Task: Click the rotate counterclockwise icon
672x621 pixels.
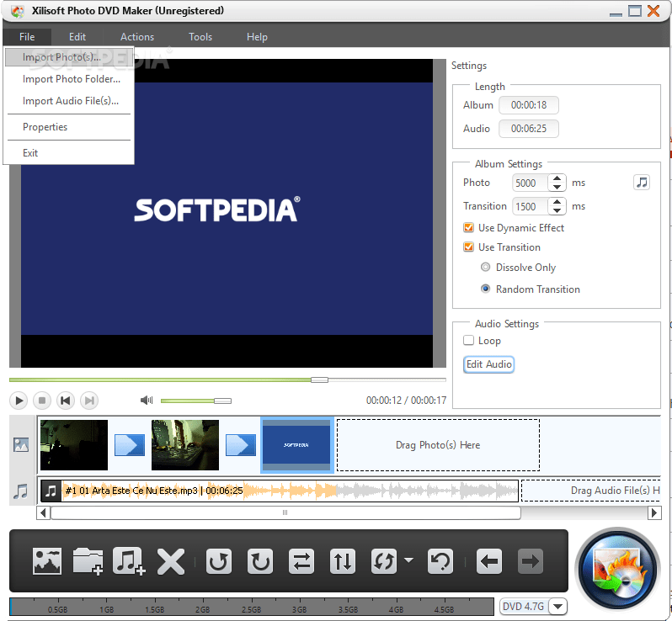Action: pyautogui.click(x=220, y=561)
